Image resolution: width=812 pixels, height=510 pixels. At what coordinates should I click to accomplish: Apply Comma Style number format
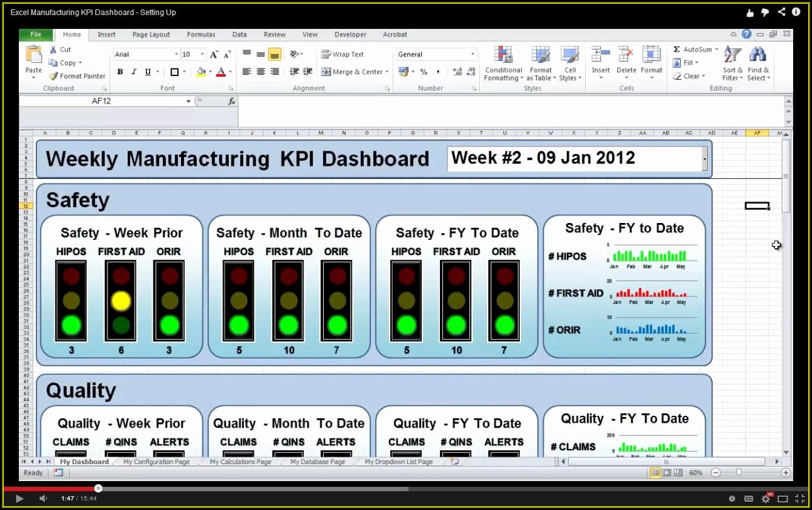coord(437,72)
